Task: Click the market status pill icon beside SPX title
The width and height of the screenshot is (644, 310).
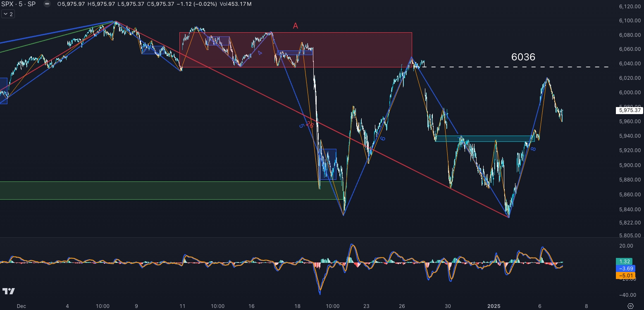Action: pyautogui.click(x=47, y=4)
